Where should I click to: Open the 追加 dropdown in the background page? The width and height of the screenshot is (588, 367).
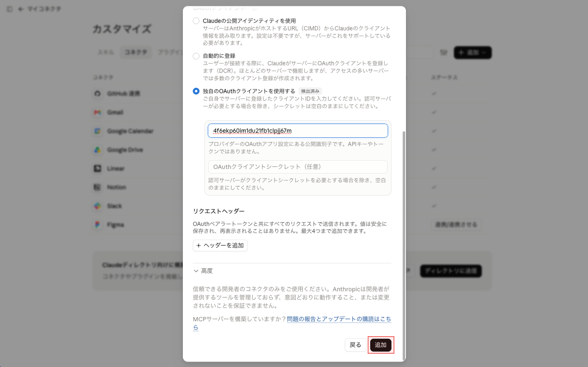[x=473, y=52]
